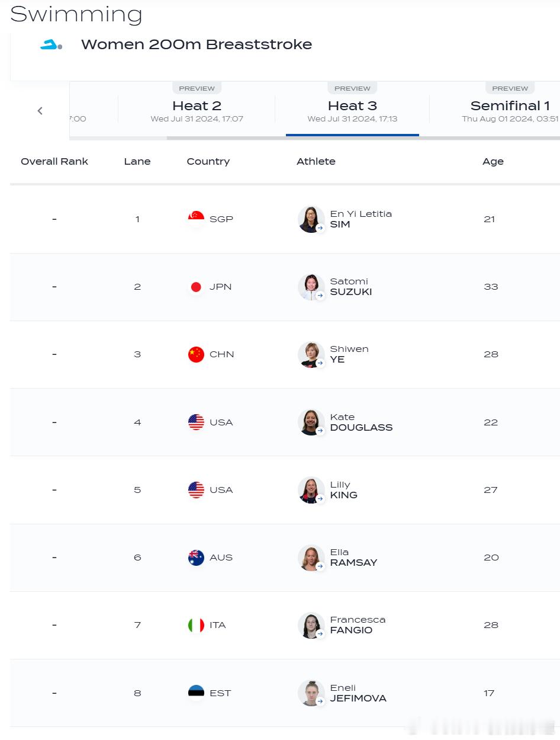Sort by the Lane column header

[137, 161]
